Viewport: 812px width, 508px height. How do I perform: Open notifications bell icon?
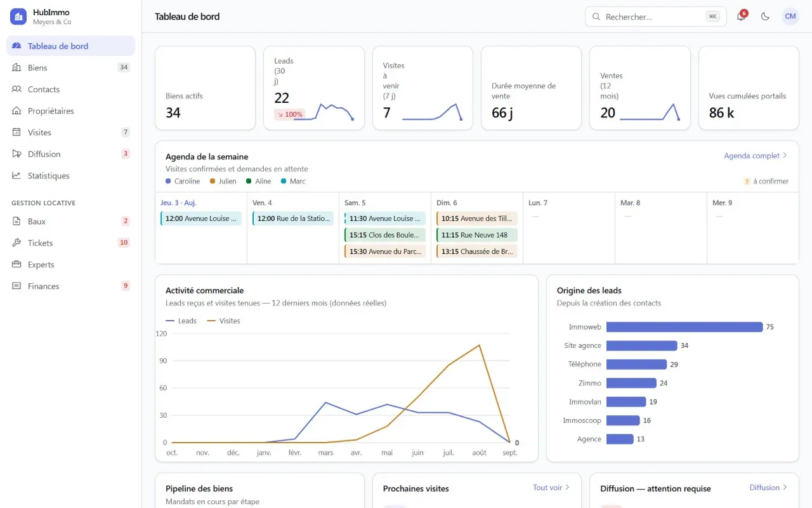(x=741, y=17)
